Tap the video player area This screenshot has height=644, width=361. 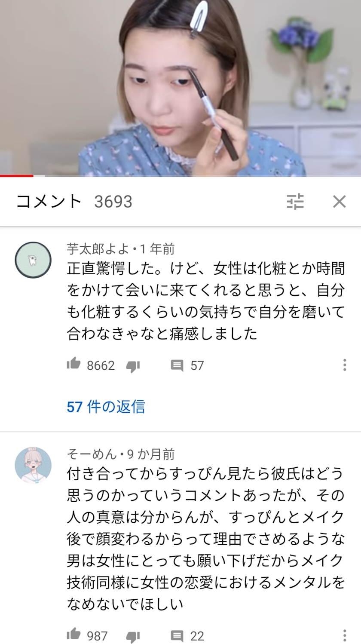point(180,88)
